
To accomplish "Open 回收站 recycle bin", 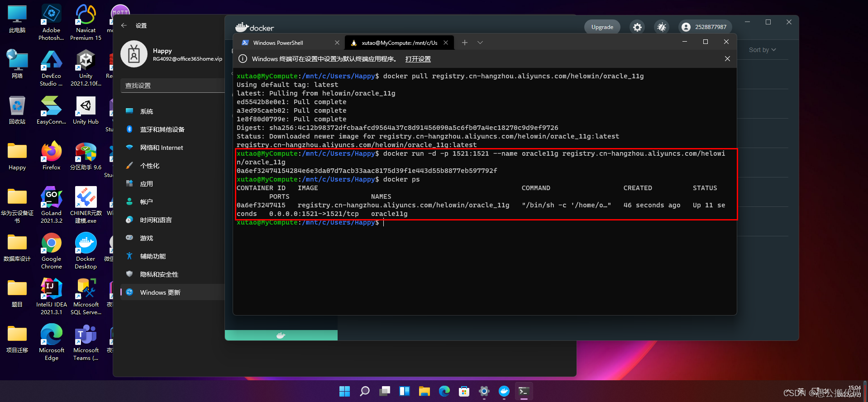I will pyautogui.click(x=17, y=110).
